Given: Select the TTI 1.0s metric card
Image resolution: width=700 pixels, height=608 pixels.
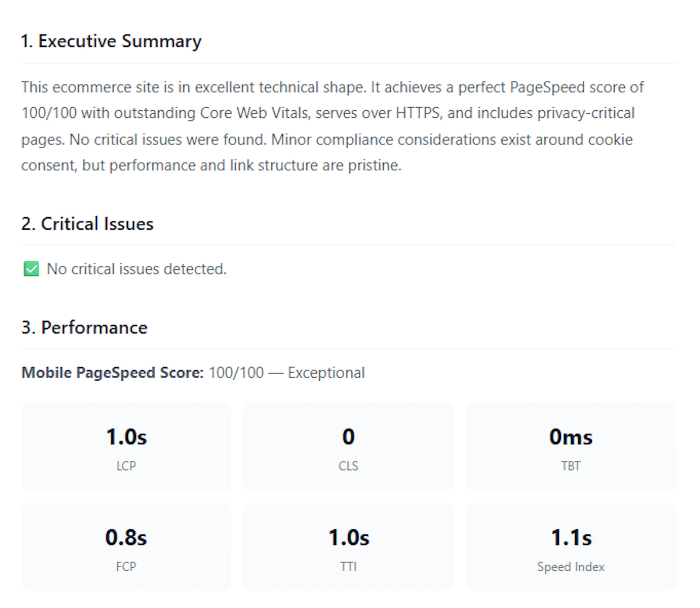Looking at the screenshot, I should click(x=348, y=547).
